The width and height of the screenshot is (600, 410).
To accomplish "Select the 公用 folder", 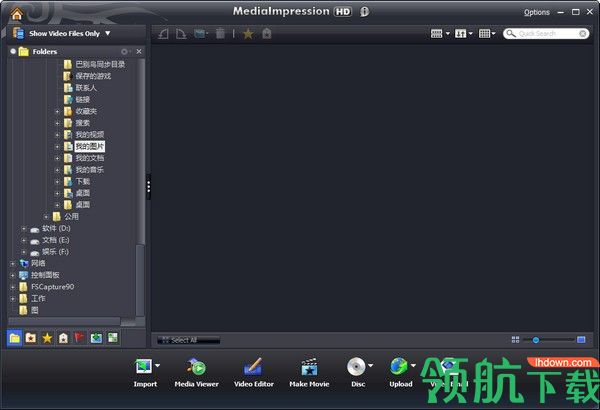I will click(71, 217).
